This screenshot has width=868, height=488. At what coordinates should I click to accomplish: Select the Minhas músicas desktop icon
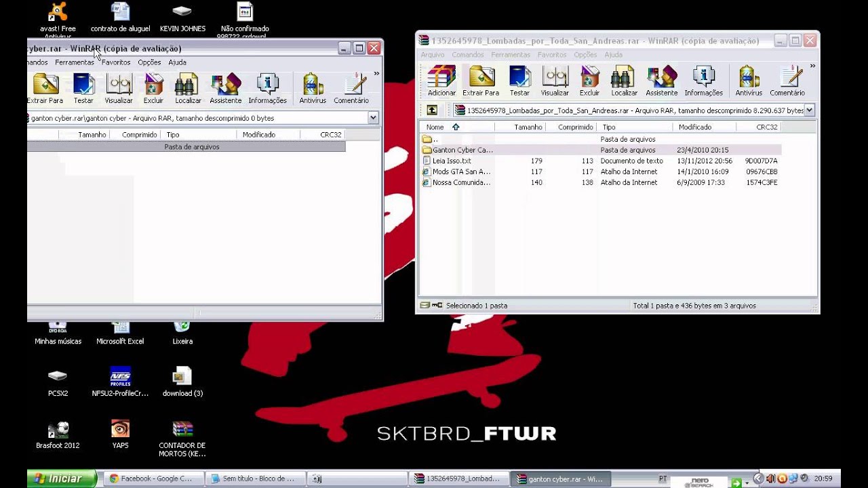pos(58,333)
